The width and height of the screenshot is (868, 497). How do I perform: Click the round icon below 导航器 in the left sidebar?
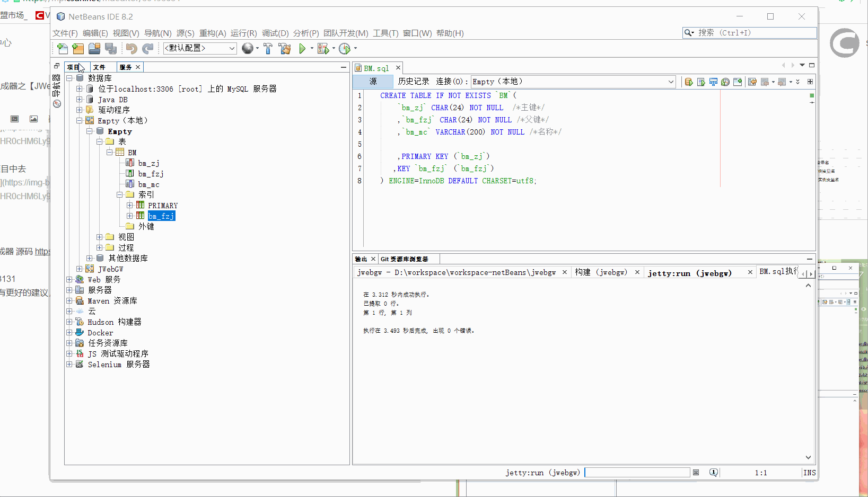click(x=57, y=103)
